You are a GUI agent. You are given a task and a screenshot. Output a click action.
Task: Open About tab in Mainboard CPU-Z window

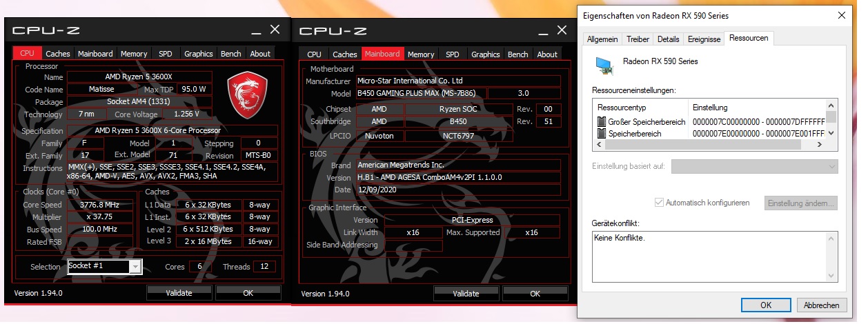click(547, 54)
